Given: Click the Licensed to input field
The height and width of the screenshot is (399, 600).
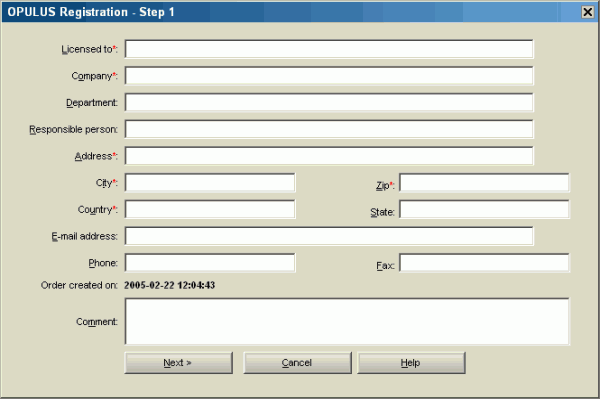Looking at the screenshot, I should (329, 49).
